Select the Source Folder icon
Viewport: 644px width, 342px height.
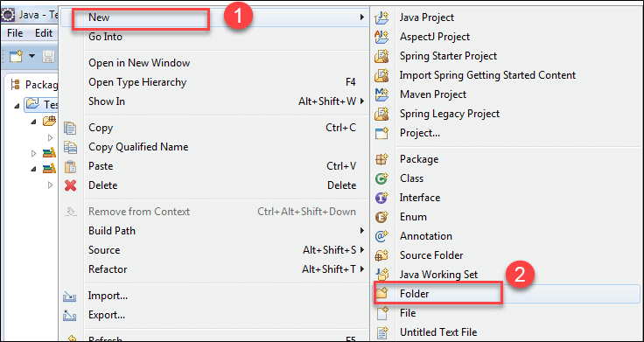(381, 255)
